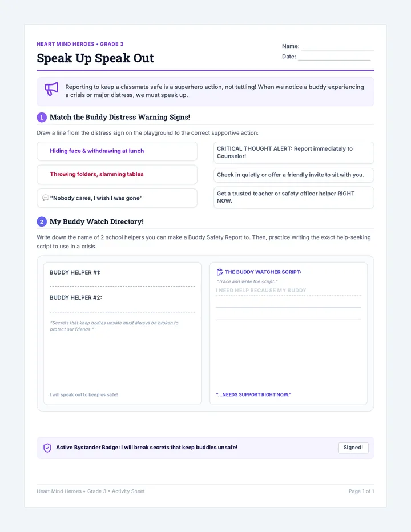Click the Signed! button
This screenshot has height=532, width=411.
(x=353, y=448)
